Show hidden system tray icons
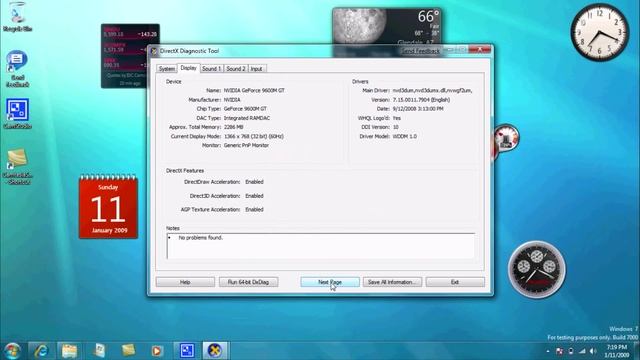Screen dimensions: 640x360 coord(548,351)
